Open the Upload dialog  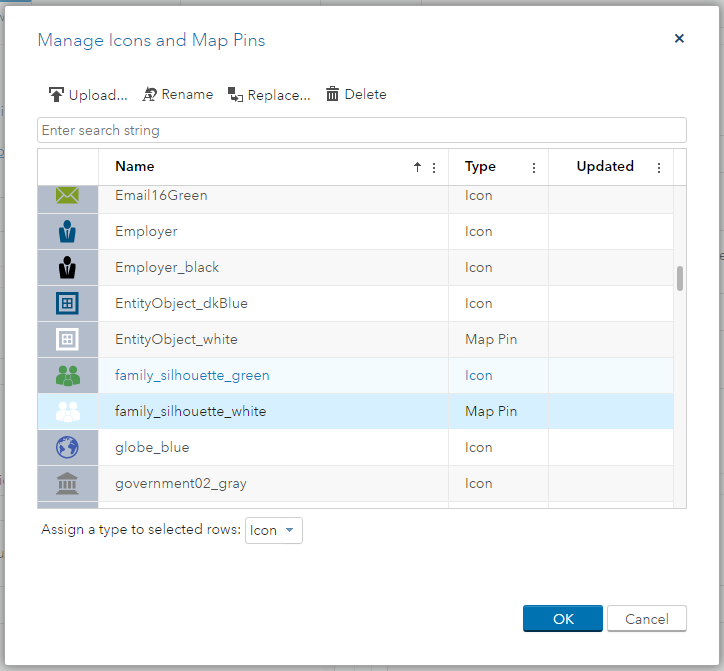[88, 95]
